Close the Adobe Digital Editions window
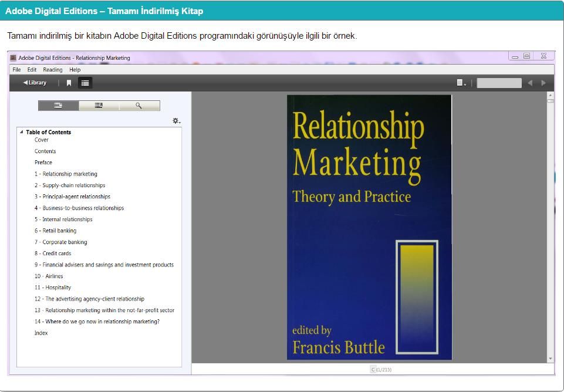Screen dimensions: 564x392 (544, 56)
